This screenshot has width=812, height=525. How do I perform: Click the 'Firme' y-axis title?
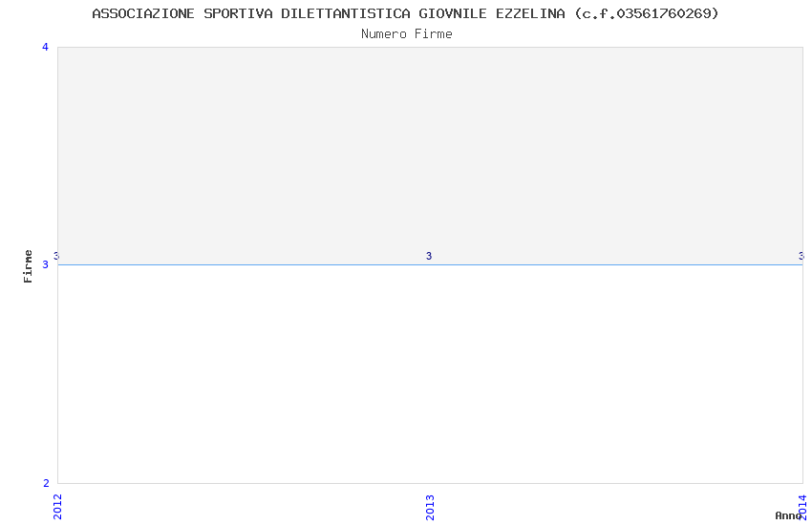click(28, 266)
